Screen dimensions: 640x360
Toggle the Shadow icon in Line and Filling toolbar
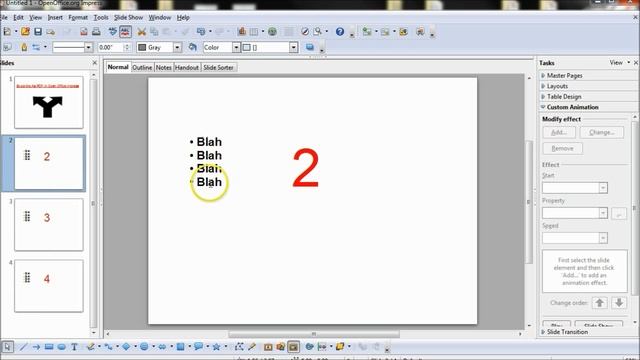coord(310,47)
